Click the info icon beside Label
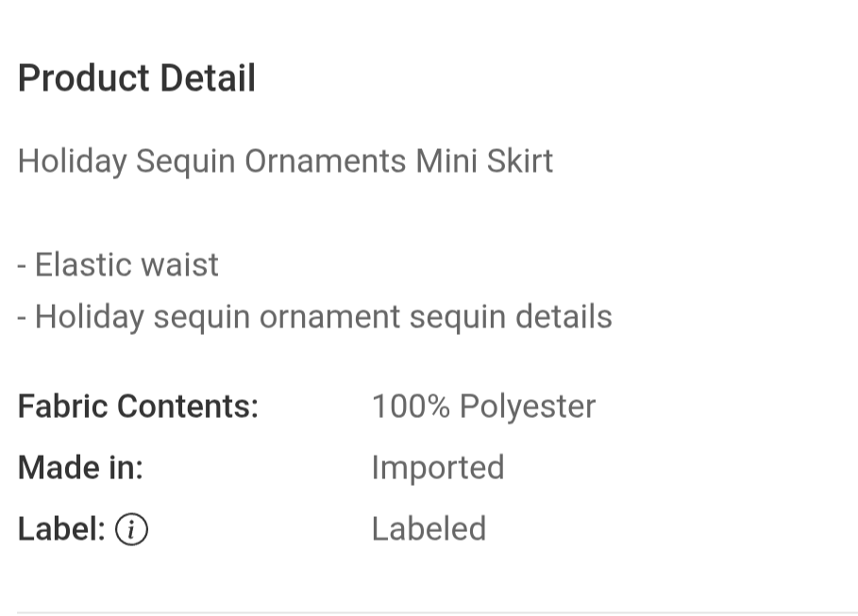The width and height of the screenshot is (858, 616). click(131, 530)
